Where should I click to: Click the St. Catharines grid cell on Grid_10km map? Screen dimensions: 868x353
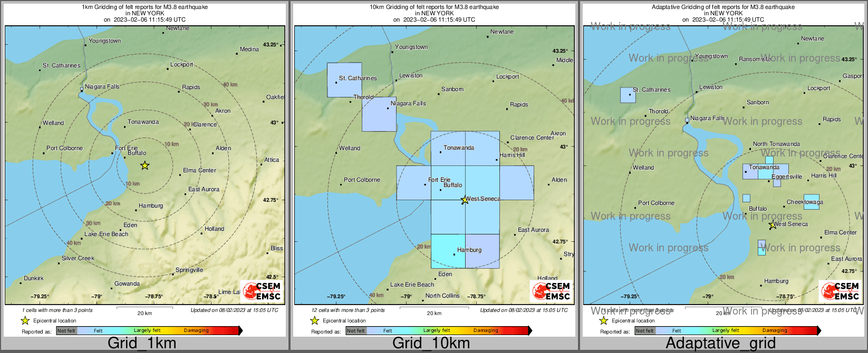click(x=344, y=80)
